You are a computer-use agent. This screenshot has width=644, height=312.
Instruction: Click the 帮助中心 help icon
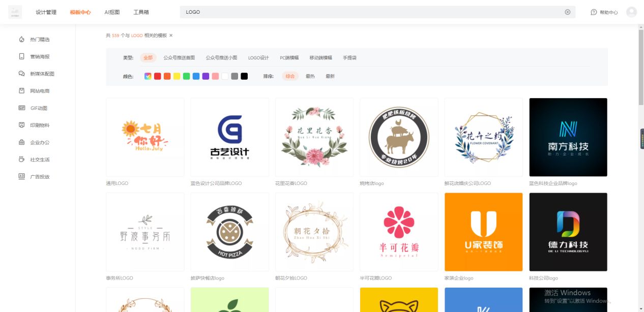coord(594,12)
